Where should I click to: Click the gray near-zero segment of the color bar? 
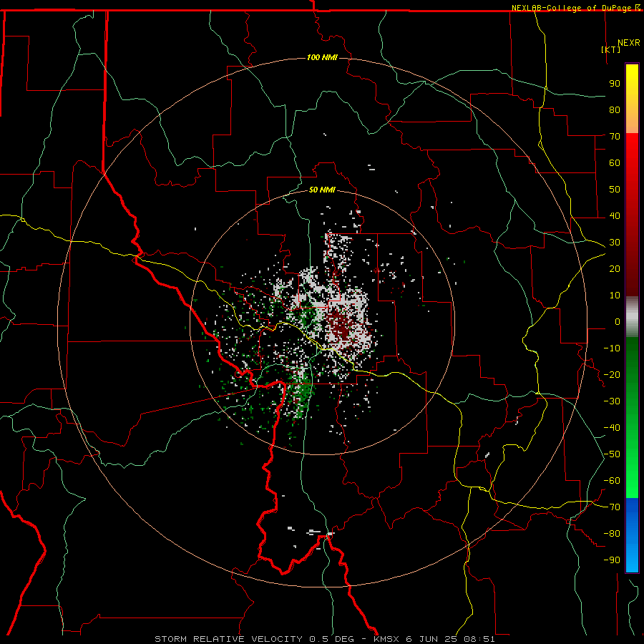point(632,317)
